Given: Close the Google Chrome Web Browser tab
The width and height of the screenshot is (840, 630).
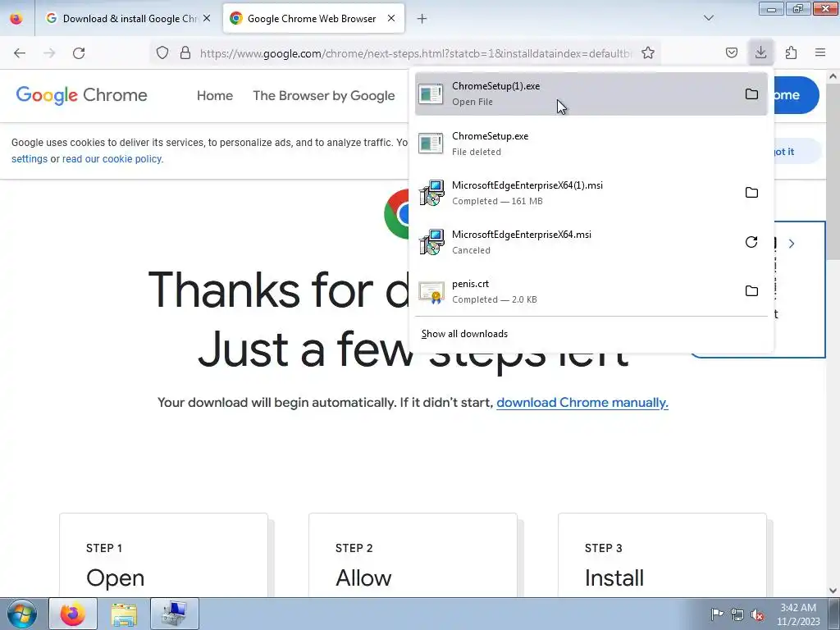Looking at the screenshot, I should [x=391, y=18].
